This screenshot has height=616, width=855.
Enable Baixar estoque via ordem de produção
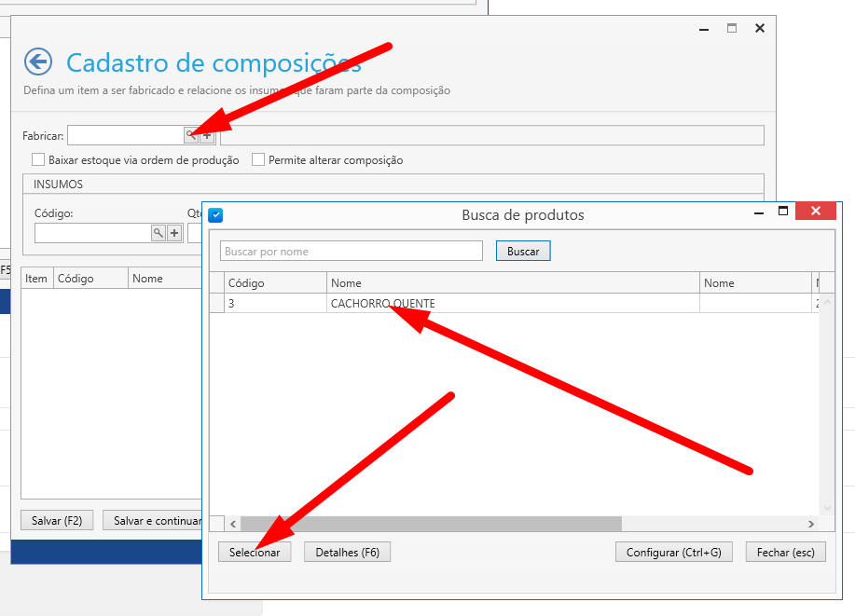(38, 160)
